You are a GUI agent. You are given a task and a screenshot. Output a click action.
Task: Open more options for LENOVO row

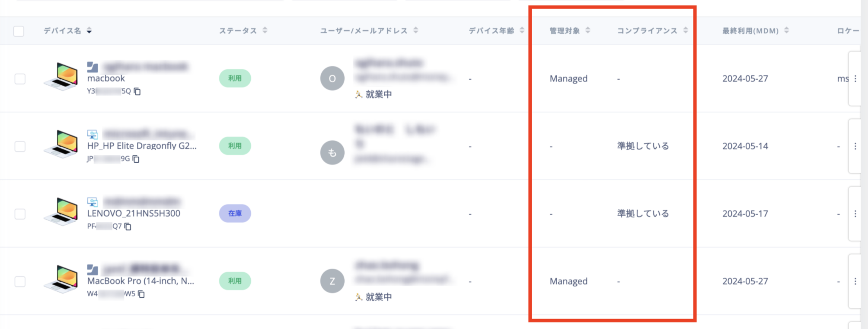click(x=855, y=214)
